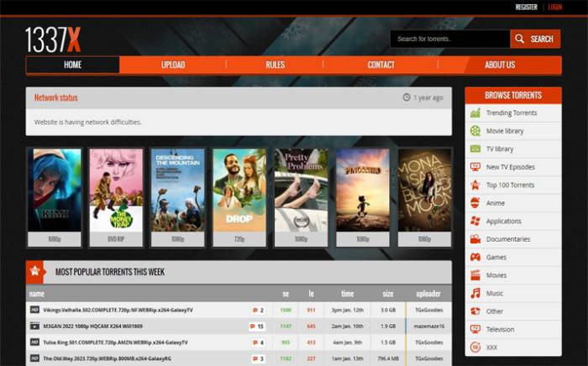Open the New TV Episodes icon
This screenshot has width=588, height=366.
[x=475, y=167]
